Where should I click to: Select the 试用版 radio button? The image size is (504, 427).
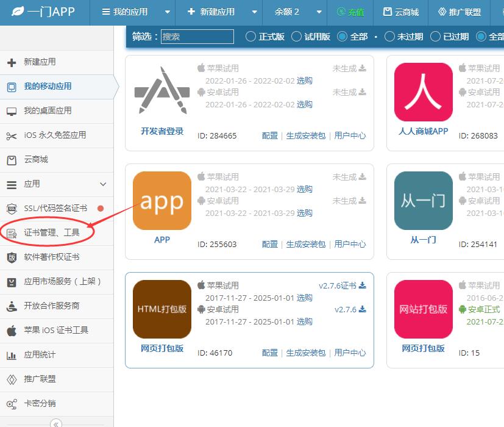tap(296, 37)
